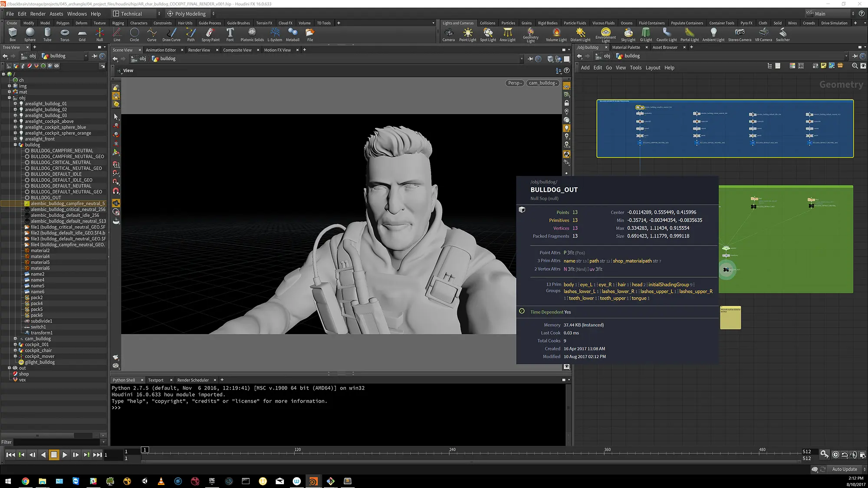Collapse the bulldog tree node
868x488 pixels.
click(x=15, y=144)
